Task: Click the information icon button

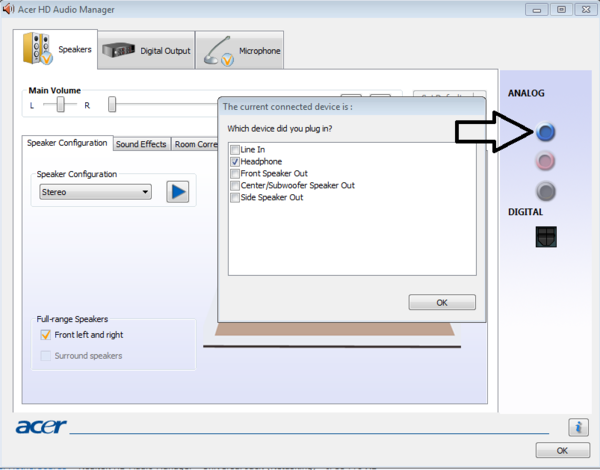Action: click(578, 427)
